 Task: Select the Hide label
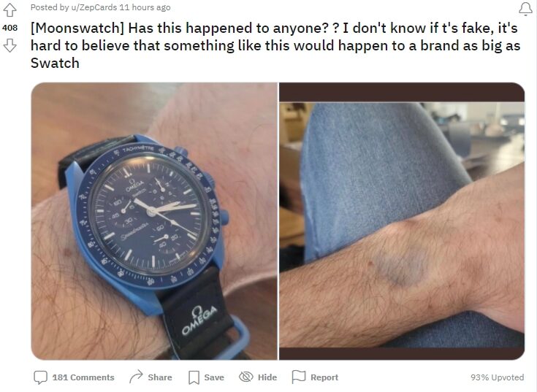tap(267, 377)
